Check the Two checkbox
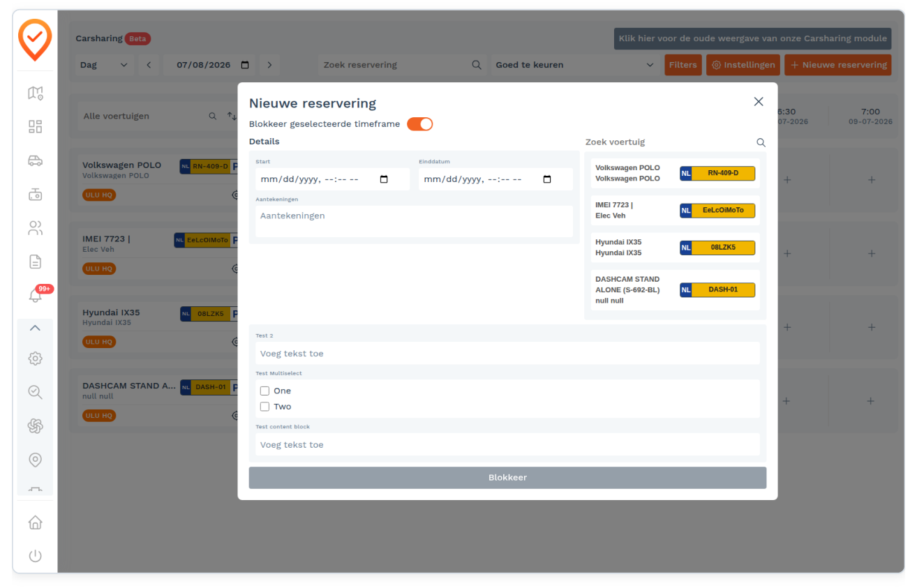Viewport: 917px width, 588px height. point(264,407)
